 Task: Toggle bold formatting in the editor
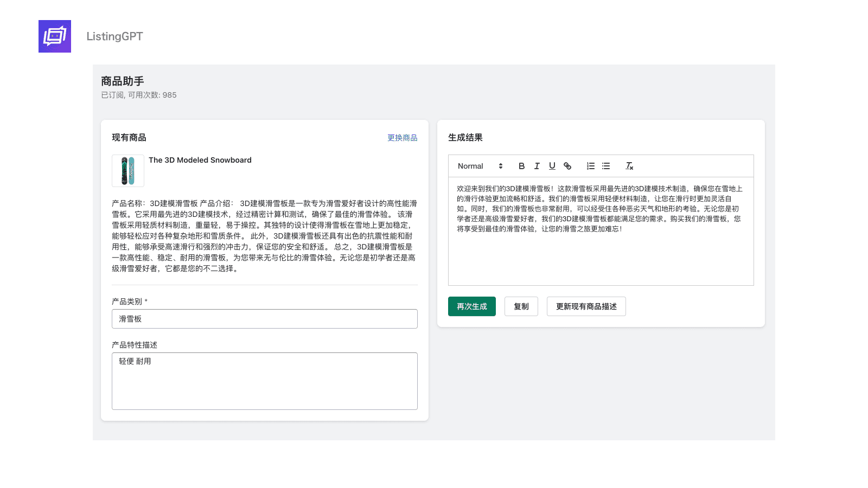(x=521, y=166)
